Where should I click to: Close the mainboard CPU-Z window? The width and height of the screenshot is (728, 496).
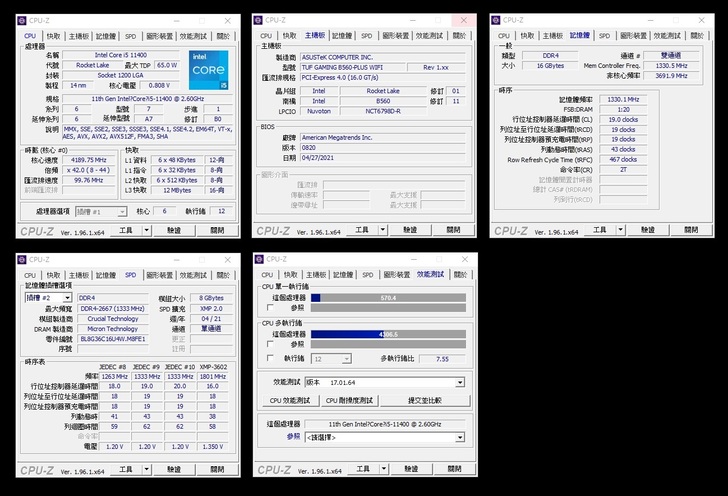tap(463, 20)
